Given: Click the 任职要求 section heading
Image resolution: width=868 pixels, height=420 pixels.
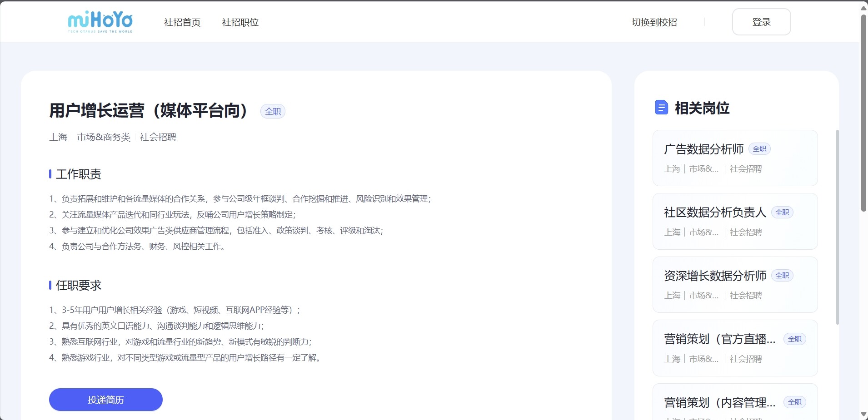Looking at the screenshot, I should pyautogui.click(x=78, y=286).
